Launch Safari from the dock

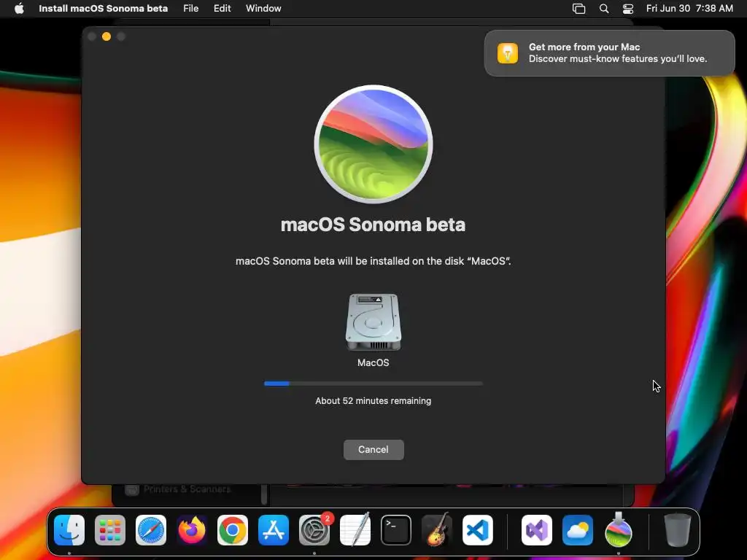coord(151,530)
